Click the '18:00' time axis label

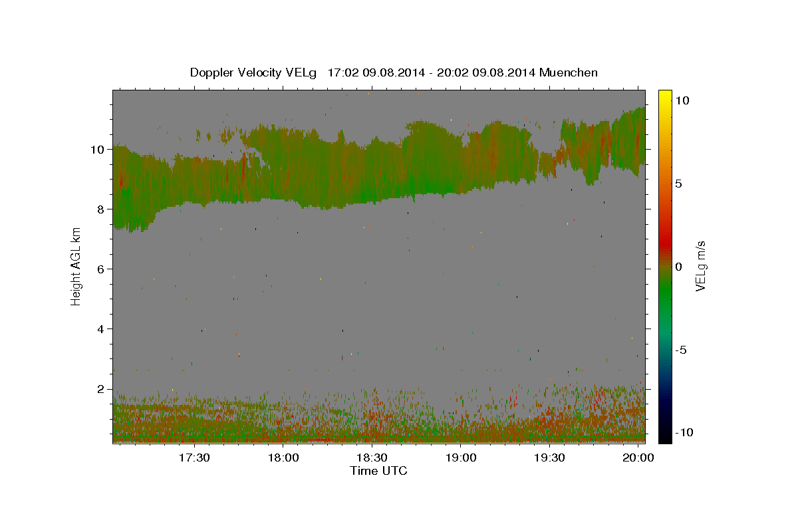[283, 458]
